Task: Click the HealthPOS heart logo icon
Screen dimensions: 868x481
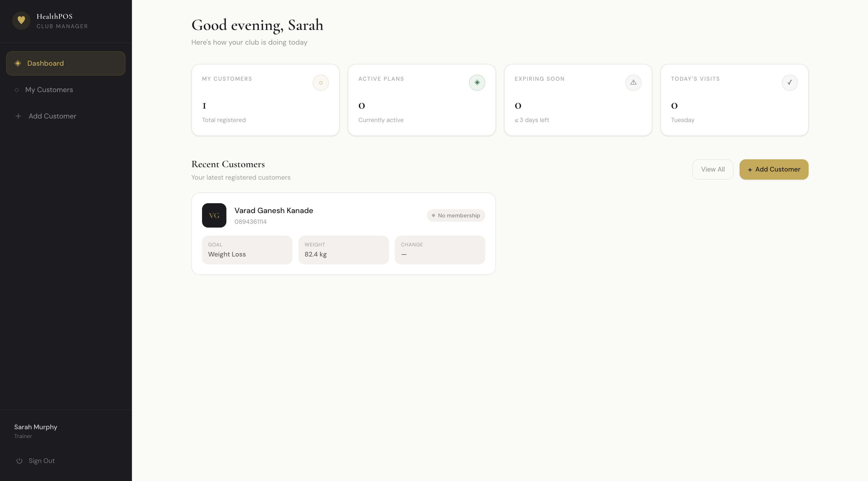Action: click(x=21, y=21)
